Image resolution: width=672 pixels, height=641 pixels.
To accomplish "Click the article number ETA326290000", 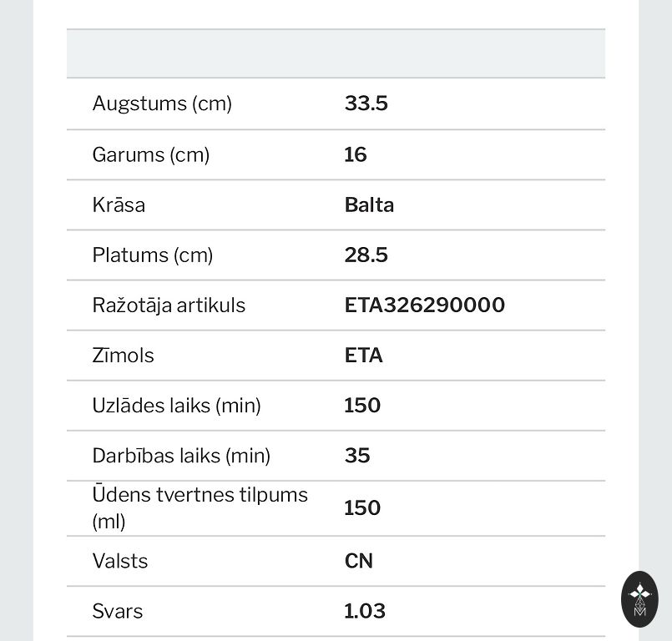I will click(425, 305).
